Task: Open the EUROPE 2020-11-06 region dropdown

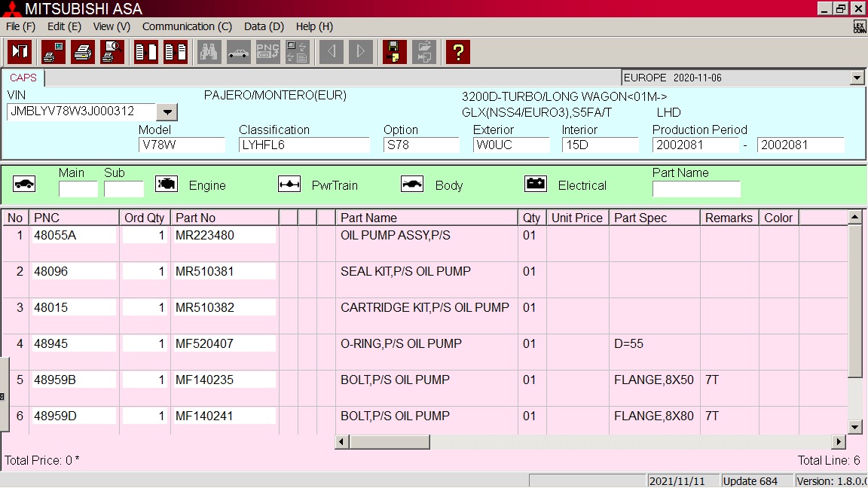Action: 857,78
